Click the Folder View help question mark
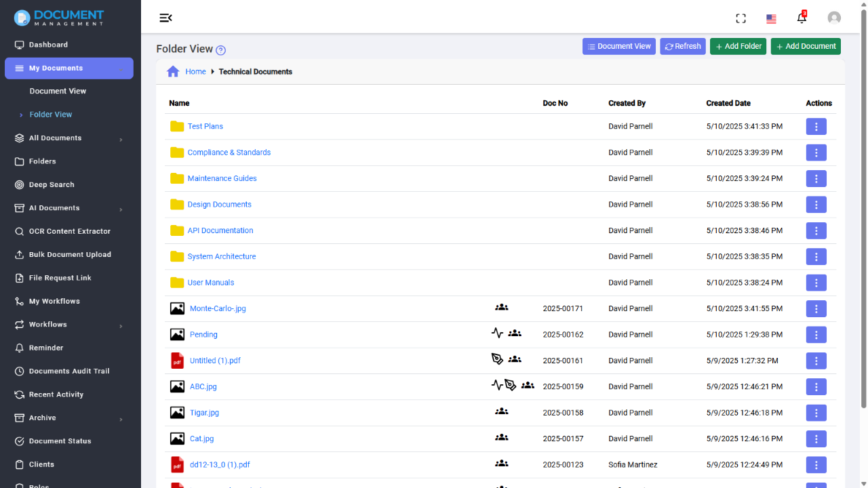868x488 pixels. click(x=220, y=49)
